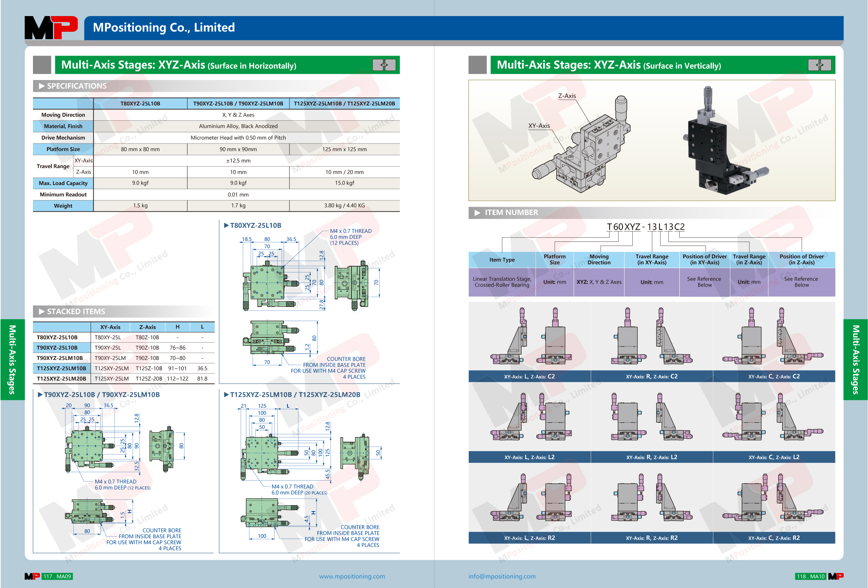
Task: Click the small MP logo in the bottom-right footer
Action: pos(836,576)
